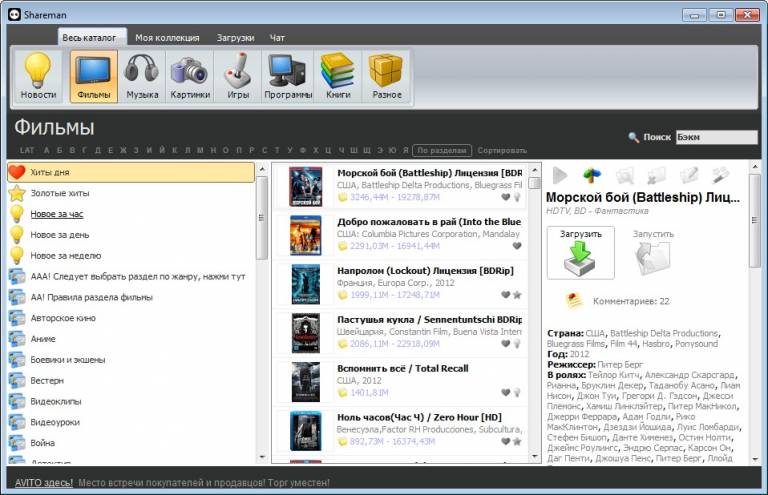Switch to the Моя коллекция tab
Viewport: 768px width, 495px height.
coord(167,38)
